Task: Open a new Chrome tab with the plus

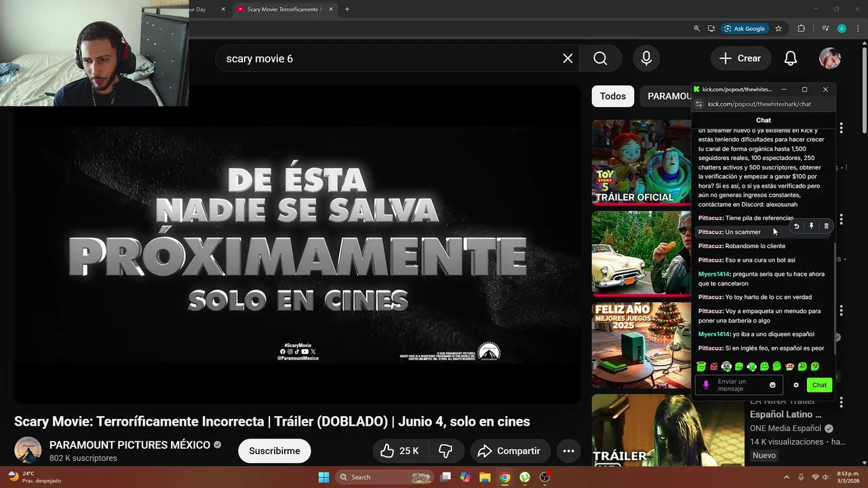Action: pyautogui.click(x=347, y=9)
